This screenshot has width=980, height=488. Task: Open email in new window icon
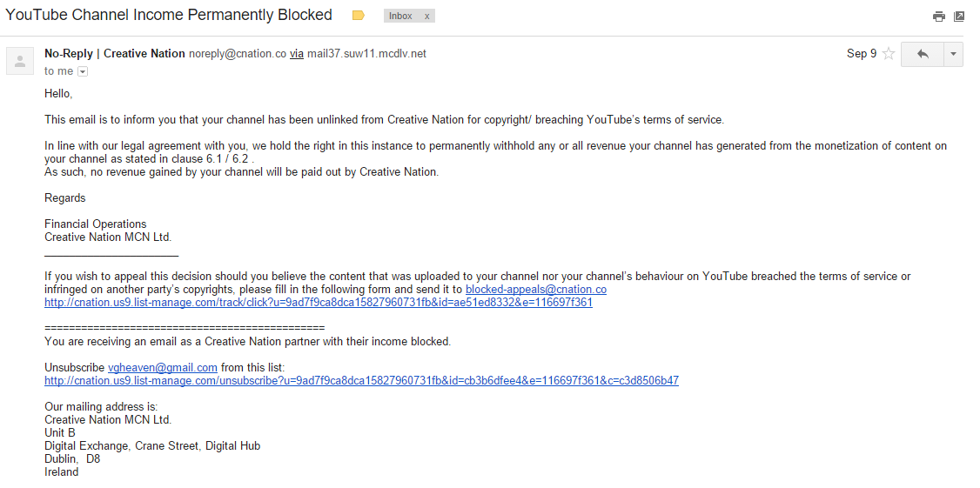(x=959, y=17)
